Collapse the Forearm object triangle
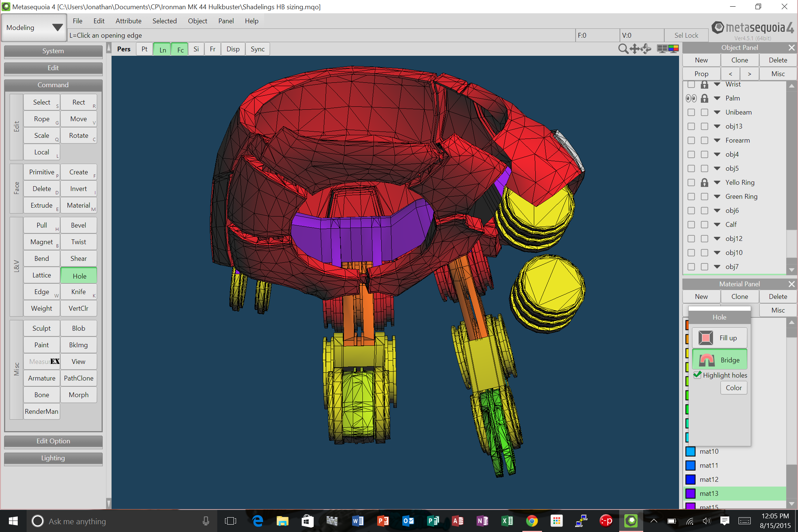The image size is (798, 532). [717, 140]
